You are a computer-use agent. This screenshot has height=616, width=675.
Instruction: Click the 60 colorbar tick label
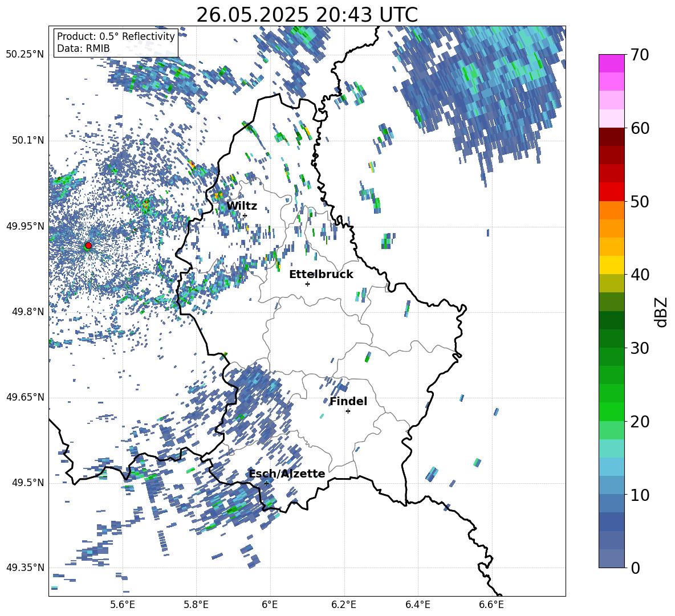pos(640,128)
